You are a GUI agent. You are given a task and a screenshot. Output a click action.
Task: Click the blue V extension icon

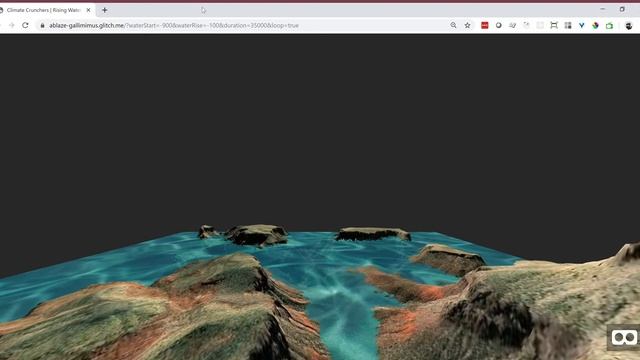click(x=582, y=25)
